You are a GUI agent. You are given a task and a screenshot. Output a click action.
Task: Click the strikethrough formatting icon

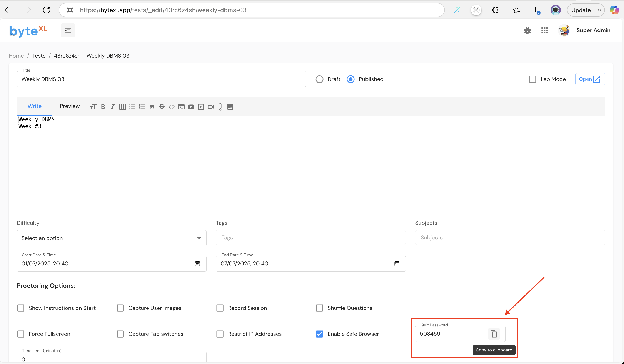coord(162,107)
